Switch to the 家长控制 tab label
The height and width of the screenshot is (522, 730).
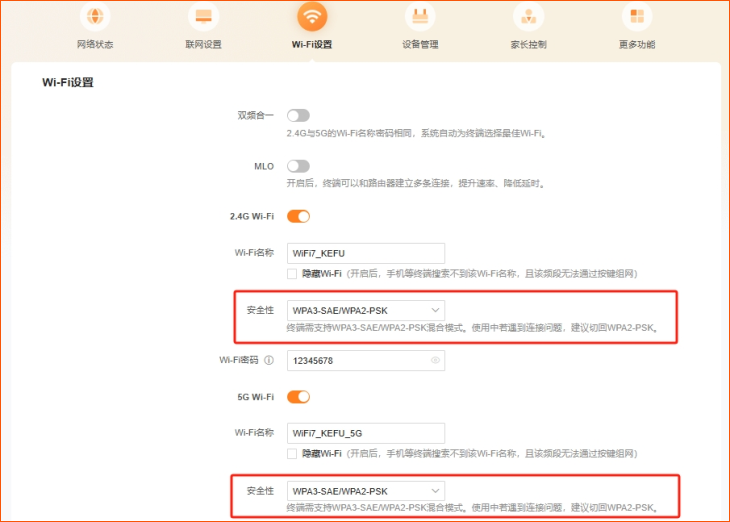point(528,44)
